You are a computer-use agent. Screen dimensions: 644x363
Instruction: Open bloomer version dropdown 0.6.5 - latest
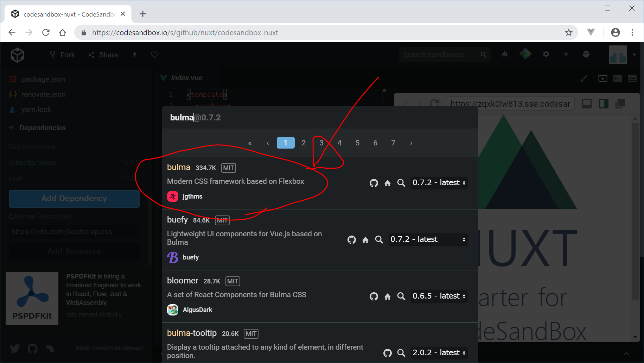[439, 296]
